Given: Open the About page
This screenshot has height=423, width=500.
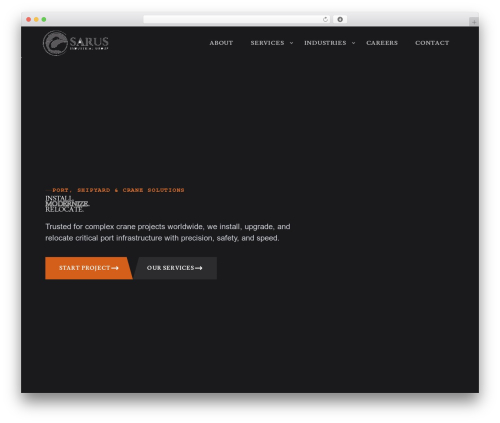Looking at the screenshot, I should [221, 43].
